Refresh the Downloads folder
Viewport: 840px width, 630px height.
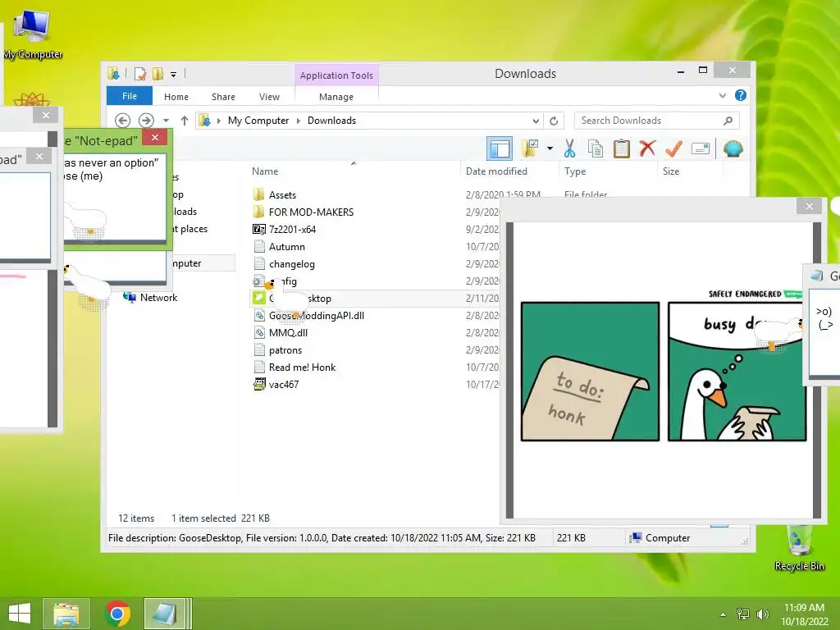click(554, 121)
